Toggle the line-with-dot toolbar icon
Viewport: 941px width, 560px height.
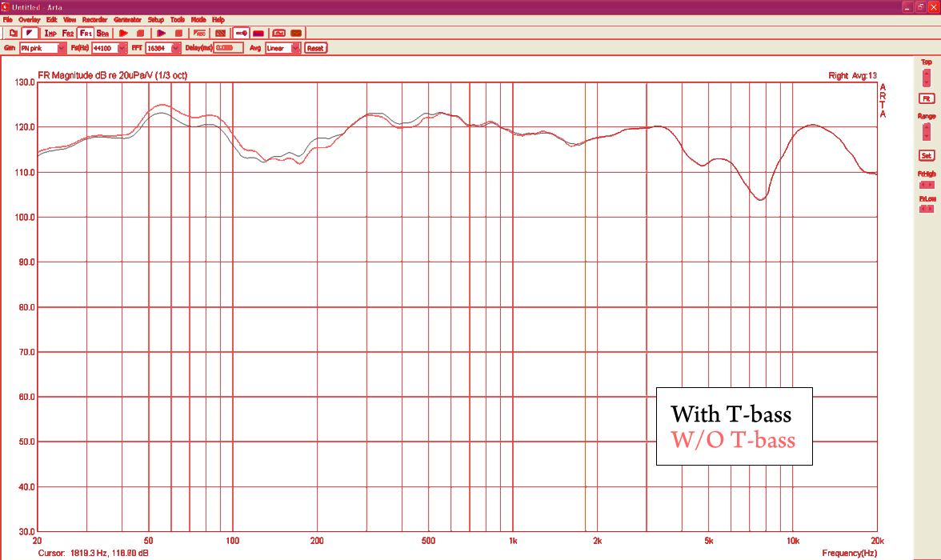click(x=242, y=33)
